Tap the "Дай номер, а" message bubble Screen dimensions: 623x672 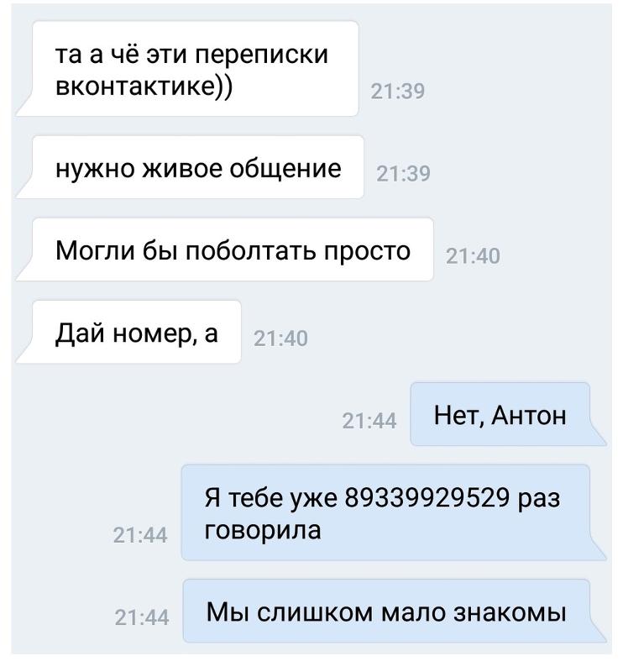point(128,332)
